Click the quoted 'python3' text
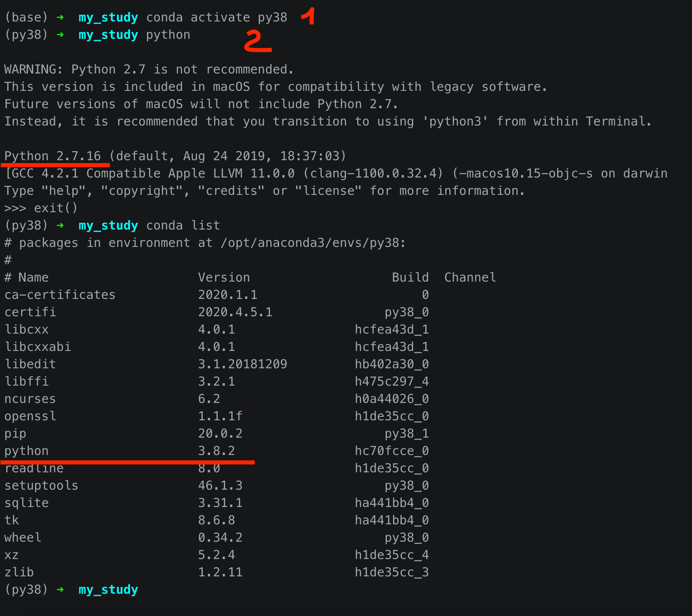The width and height of the screenshot is (692, 616). pos(458,121)
